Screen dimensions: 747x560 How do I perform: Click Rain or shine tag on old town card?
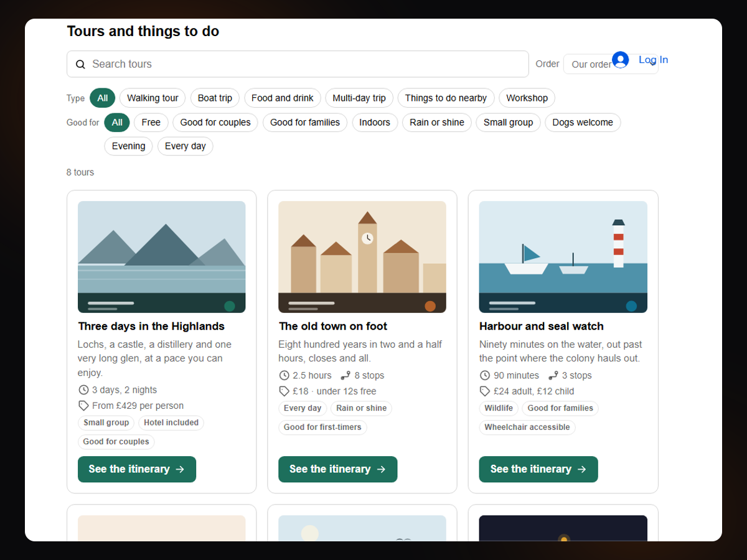tap(362, 409)
